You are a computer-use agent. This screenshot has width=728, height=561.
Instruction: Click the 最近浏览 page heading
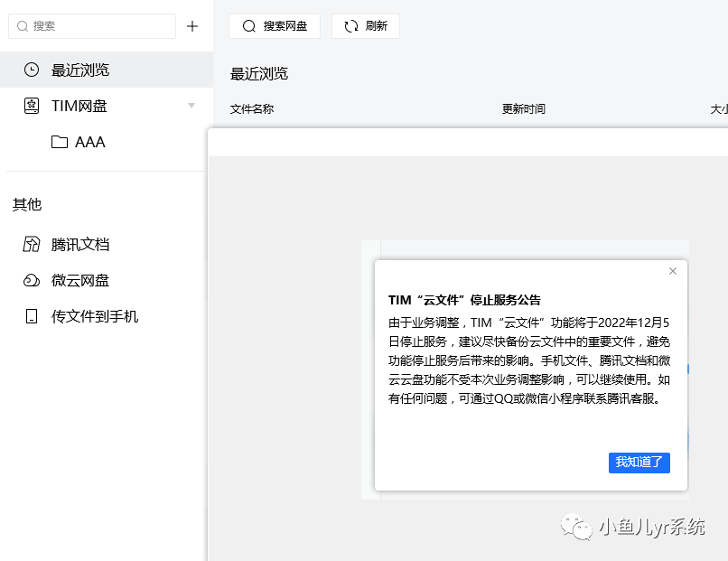(x=259, y=73)
